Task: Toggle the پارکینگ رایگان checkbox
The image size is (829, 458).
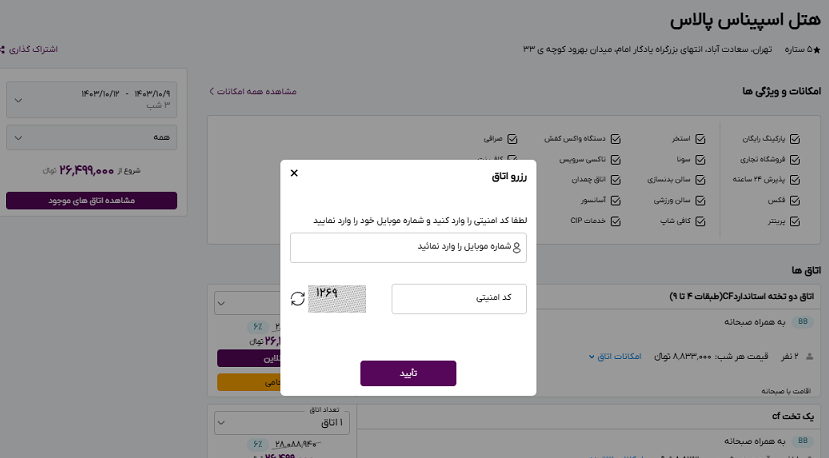Action: [x=795, y=139]
